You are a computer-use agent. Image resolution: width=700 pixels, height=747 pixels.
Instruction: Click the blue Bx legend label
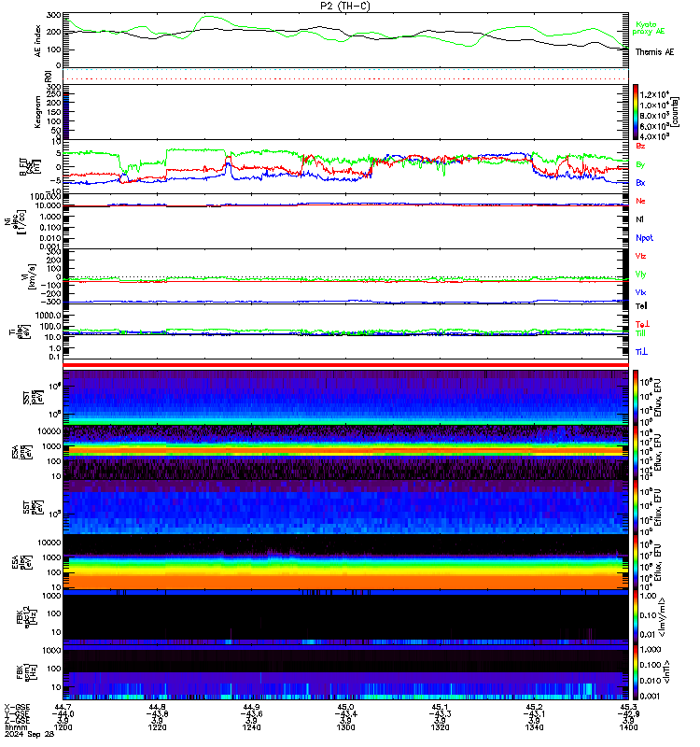coord(640,182)
